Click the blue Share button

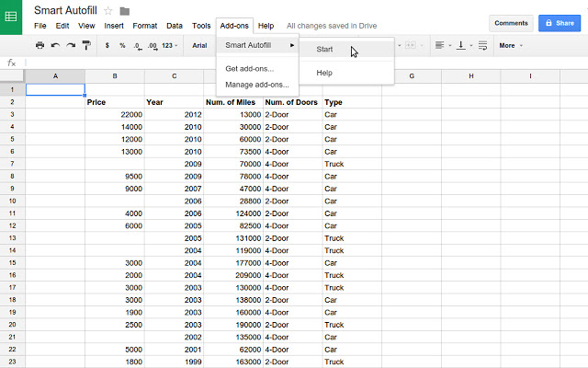(560, 22)
